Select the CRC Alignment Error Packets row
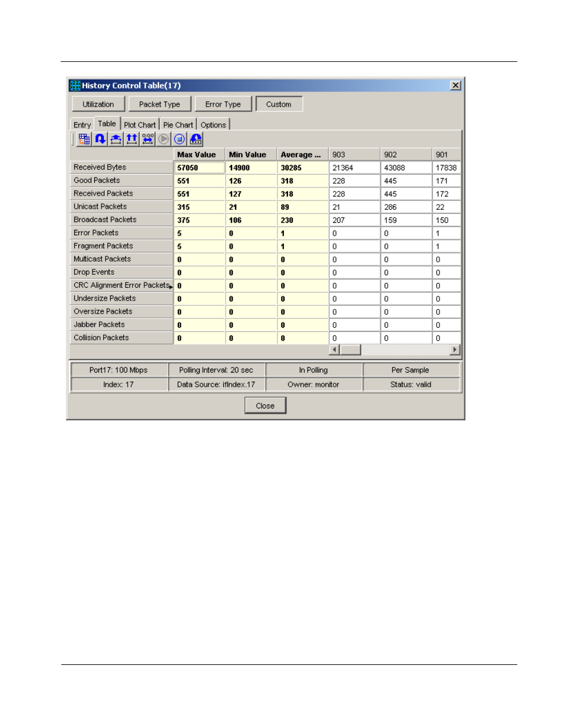The width and height of the screenshot is (562, 728). tap(121, 285)
